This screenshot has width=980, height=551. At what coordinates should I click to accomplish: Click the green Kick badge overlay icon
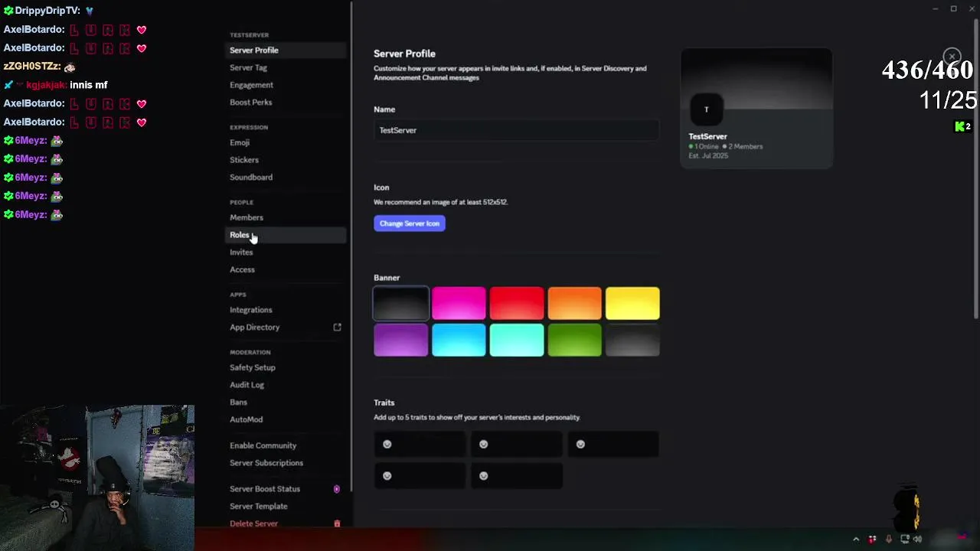962,126
